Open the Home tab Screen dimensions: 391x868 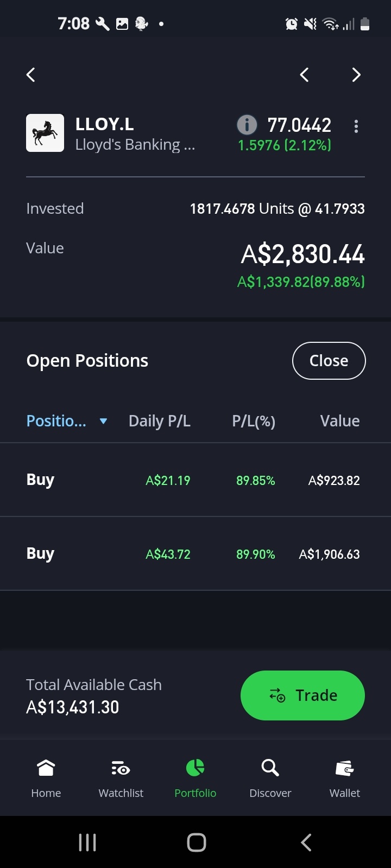[x=46, y=778]
